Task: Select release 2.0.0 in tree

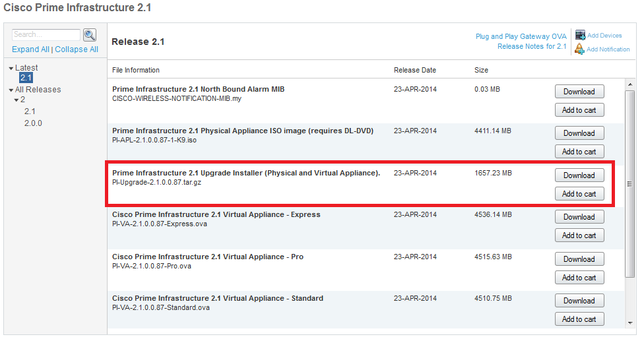Action: coord(33,123)
